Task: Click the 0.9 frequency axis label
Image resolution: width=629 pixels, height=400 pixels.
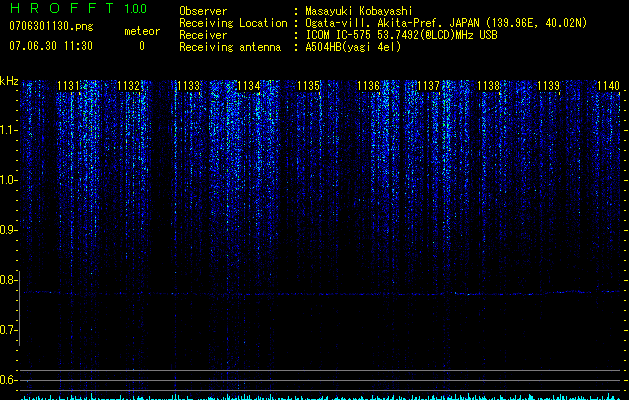Action: (x=8, y=230)
